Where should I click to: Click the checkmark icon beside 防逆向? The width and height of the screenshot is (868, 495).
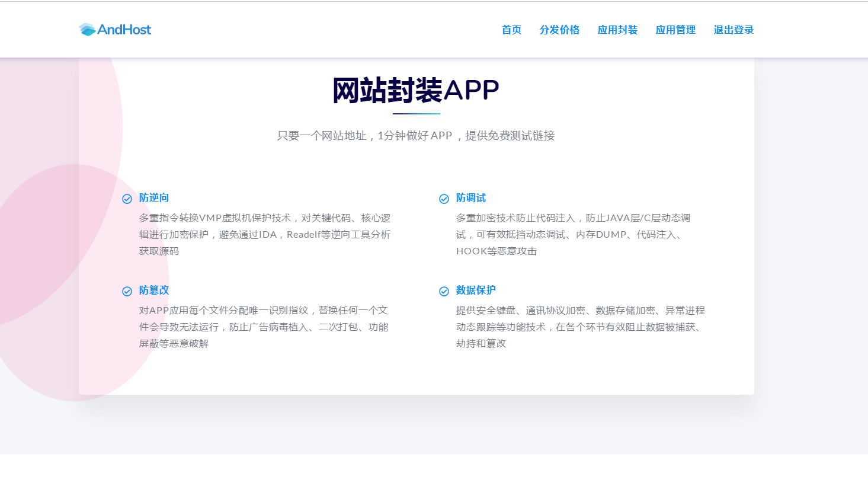[x=127, y=199]
